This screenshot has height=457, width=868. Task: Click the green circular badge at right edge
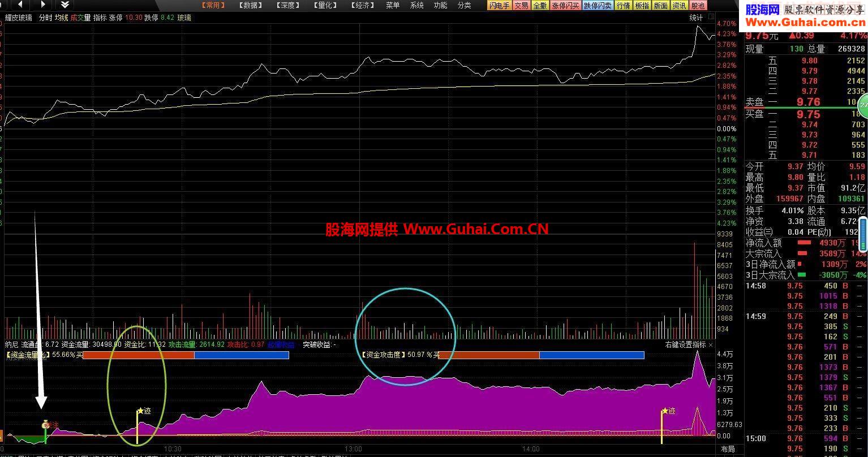point(863,105)
